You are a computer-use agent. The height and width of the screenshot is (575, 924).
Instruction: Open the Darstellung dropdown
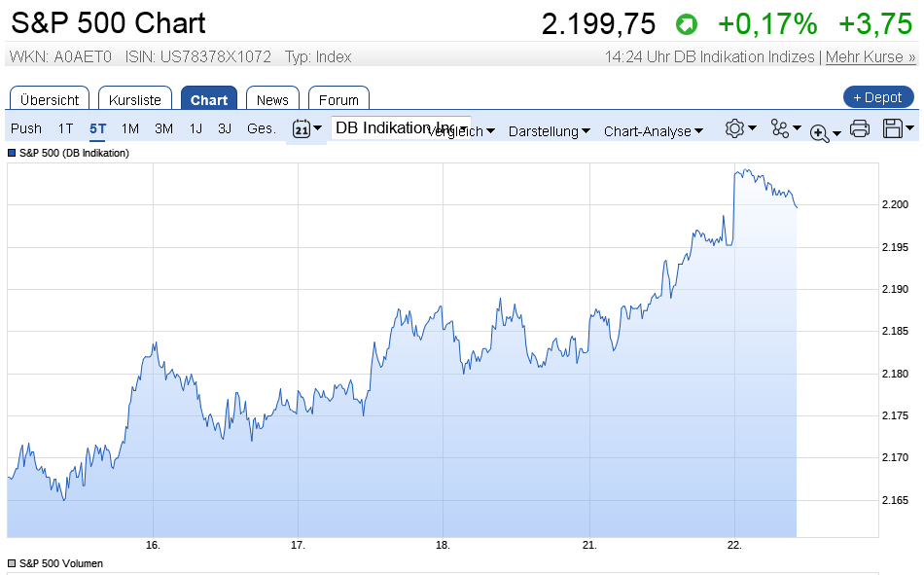tap(550, 131)
